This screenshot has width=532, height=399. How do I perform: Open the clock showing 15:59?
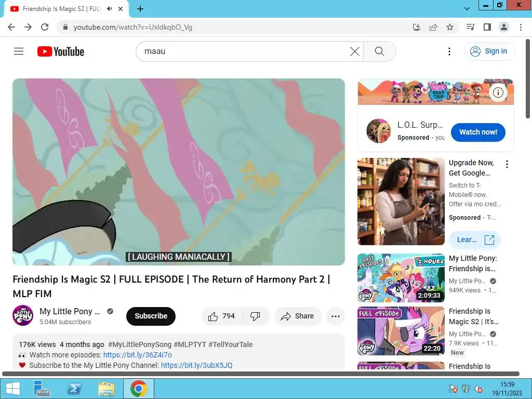tap(507, 389)
